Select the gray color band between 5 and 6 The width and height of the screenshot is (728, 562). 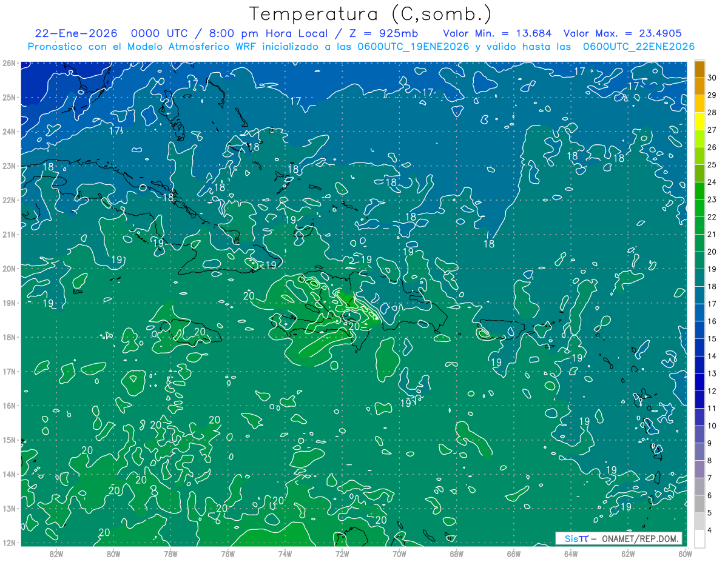[x=699, y=504]
